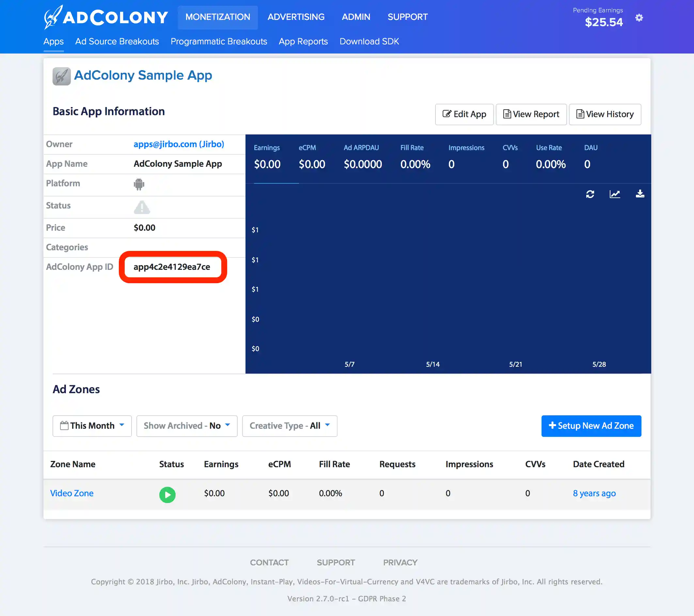
Task: Open the Creative Type filter dropdown
Action: pos(289,425)
